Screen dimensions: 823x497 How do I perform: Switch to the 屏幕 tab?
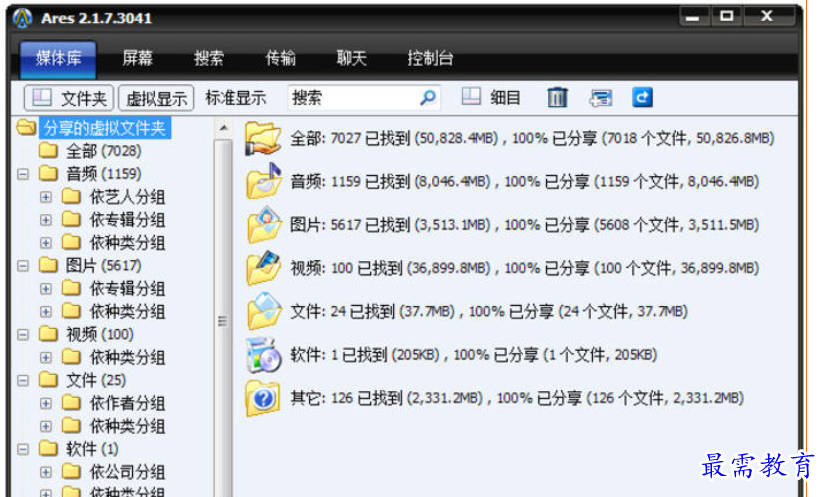point(138,58)
